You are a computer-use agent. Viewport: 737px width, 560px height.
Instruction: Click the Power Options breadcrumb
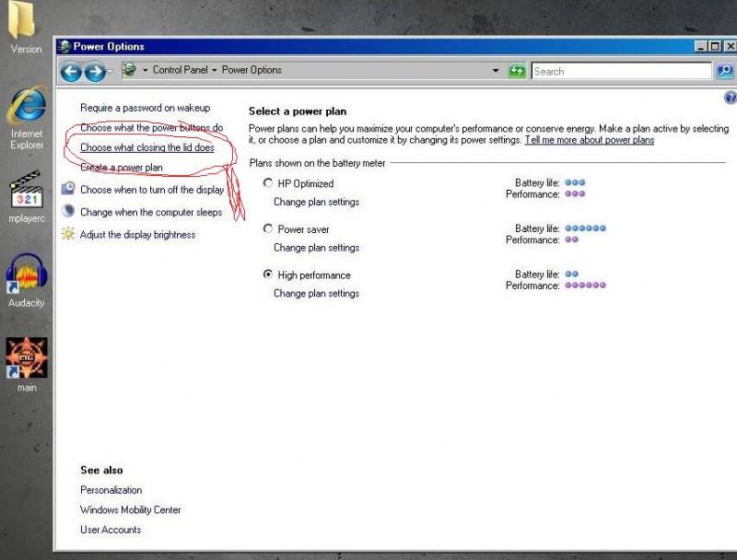click(x=252, y=69)
